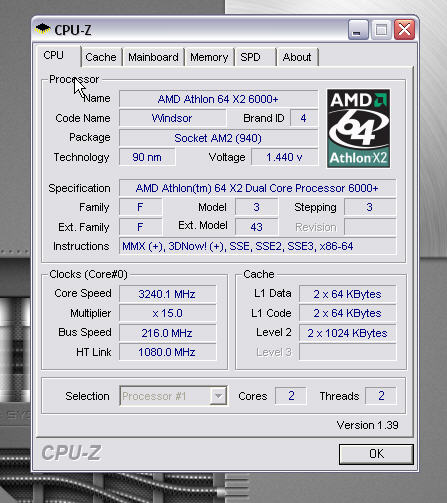
Task: Click the CPU-Z title bar text
Action: (x=73, y=30)
